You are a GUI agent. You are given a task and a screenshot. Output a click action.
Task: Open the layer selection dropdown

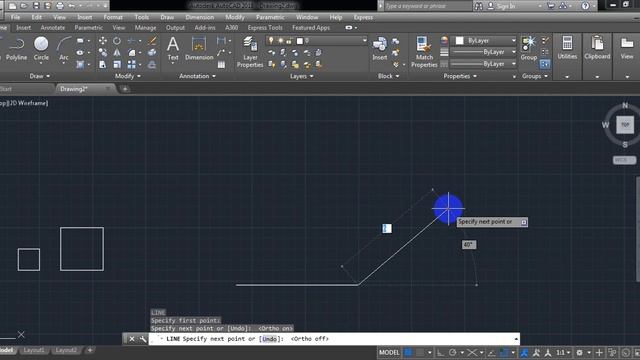click(x=364, y=40)
